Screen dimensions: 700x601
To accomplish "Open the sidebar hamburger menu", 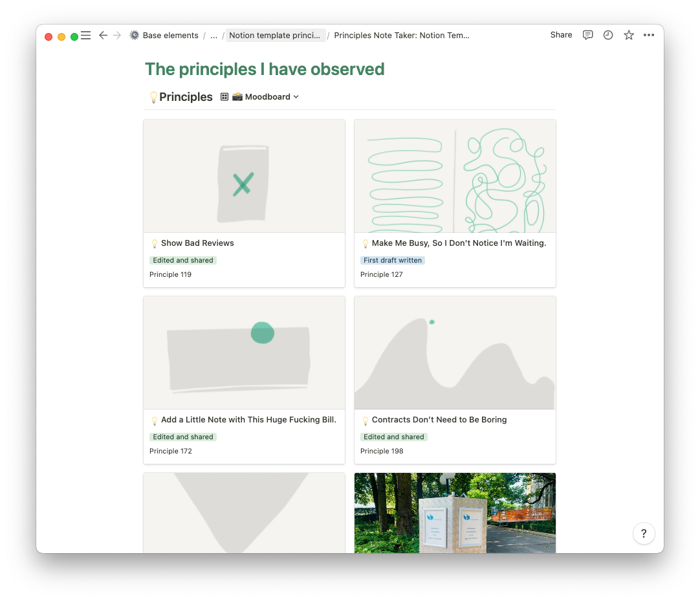I will coord(85,36).
